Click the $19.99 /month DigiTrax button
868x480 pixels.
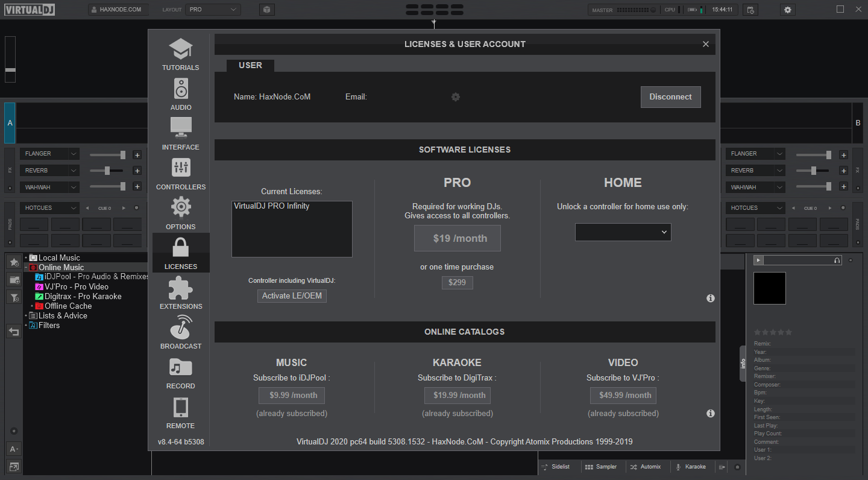pos(458,396)
